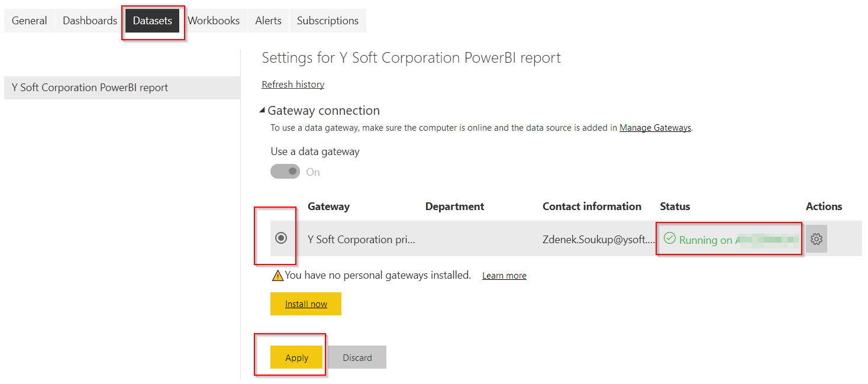Image resolution: width=868 pixels, height=384 pixels.
Task: Click the Apply button
Action: (x=297, y=357)
